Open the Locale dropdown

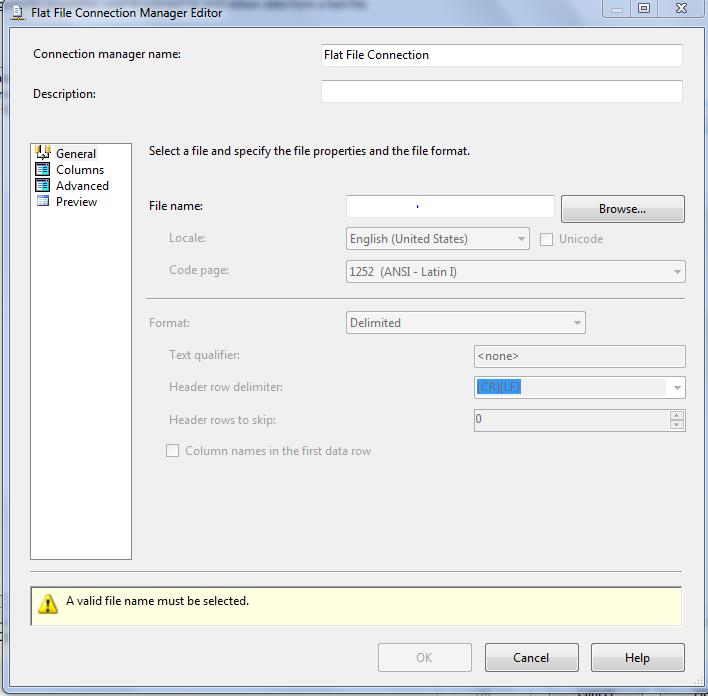521,240
